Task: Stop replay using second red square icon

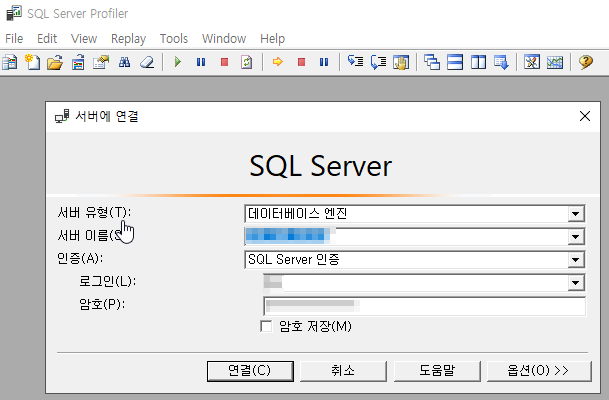Action: coord(301,62)
